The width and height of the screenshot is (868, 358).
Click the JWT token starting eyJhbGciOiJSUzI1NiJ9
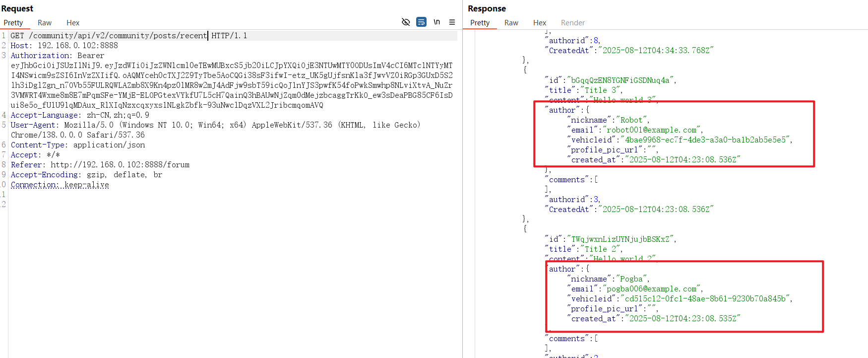pyautogui.click(x=232, y=85)
